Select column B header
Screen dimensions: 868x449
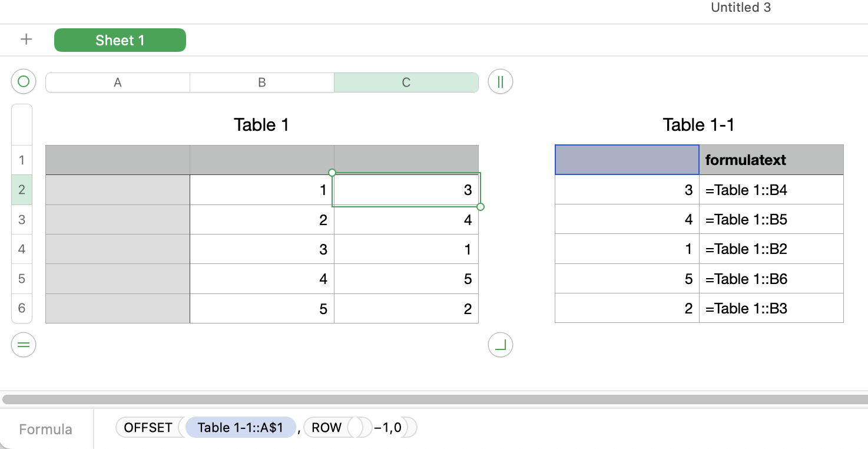[262, 82]
